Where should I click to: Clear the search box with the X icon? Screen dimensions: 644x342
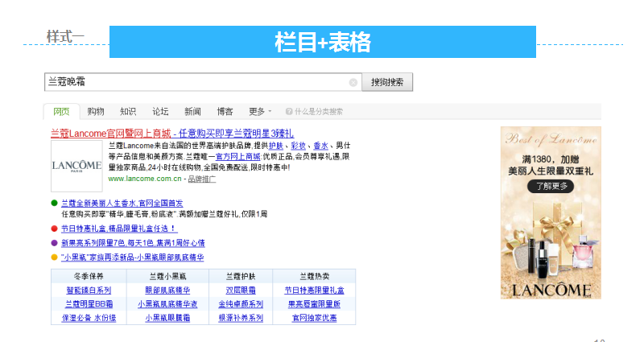point(353,83)
